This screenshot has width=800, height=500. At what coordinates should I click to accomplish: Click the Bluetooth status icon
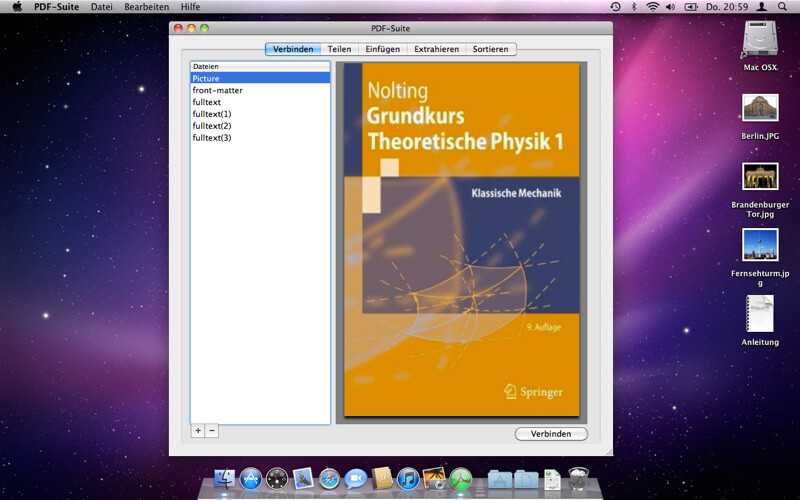point(634,7)
